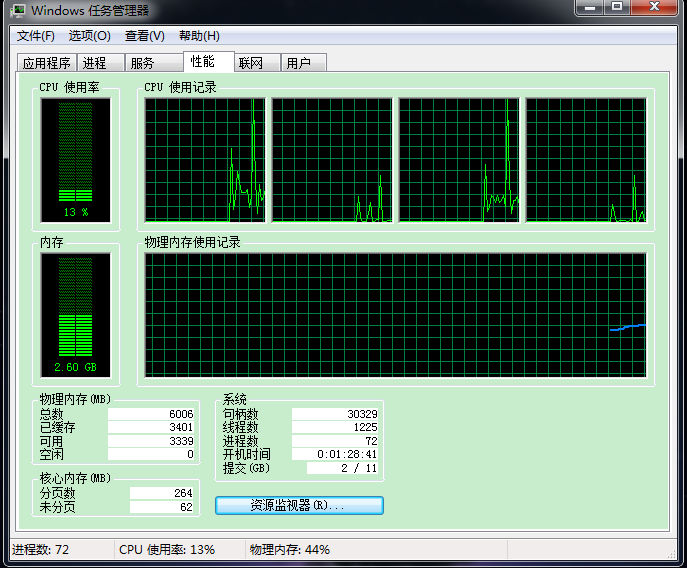Screen dimensions: 687x568
Task: Click the 物理内存 (MB) group label
Action: (75, 399)
